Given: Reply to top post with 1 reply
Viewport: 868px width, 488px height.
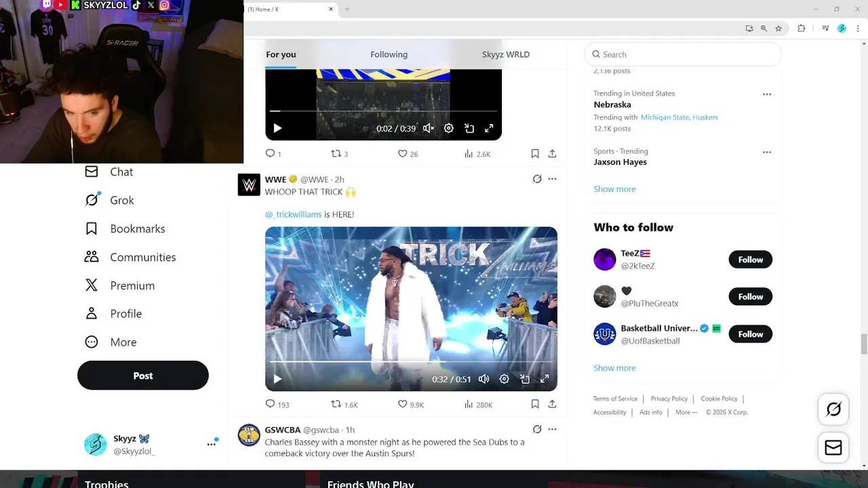Looking at the screenshot, I should click(273, 154).
